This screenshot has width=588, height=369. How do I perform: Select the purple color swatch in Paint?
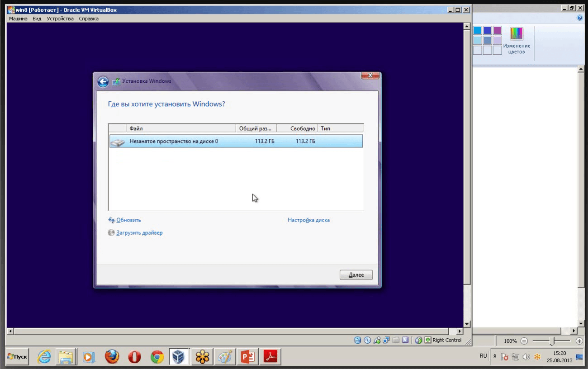click(498, 30)
